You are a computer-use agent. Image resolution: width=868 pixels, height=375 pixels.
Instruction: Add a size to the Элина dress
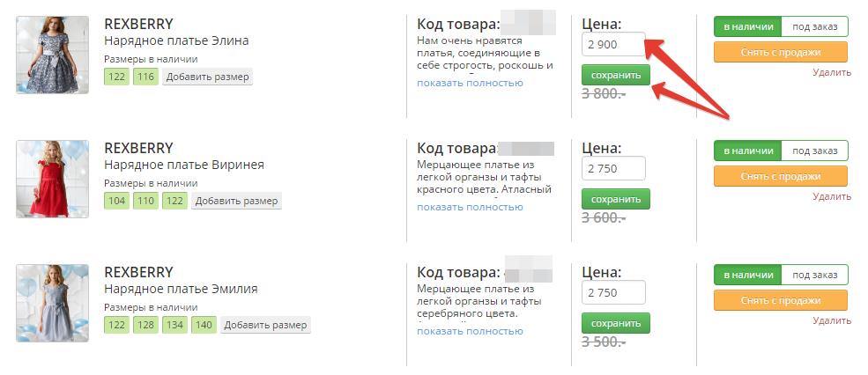click(208, 77)
